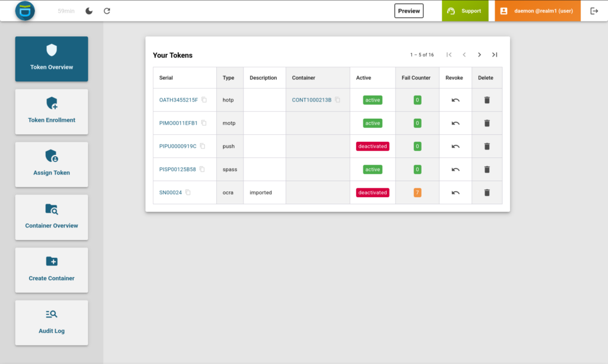Viewport: 608px width, 364px height.
Task: Click the refresh icon in header
Action: 107,11
